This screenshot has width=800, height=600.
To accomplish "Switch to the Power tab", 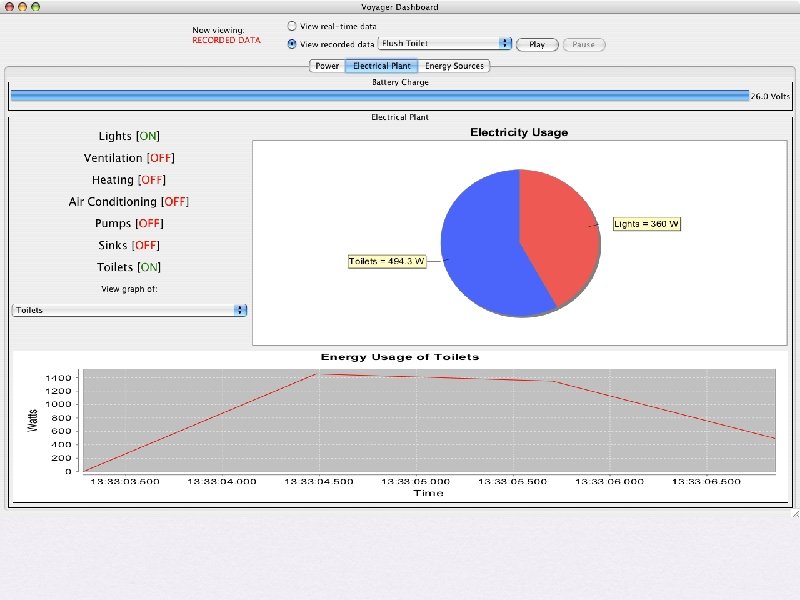I will coord(327,66).
